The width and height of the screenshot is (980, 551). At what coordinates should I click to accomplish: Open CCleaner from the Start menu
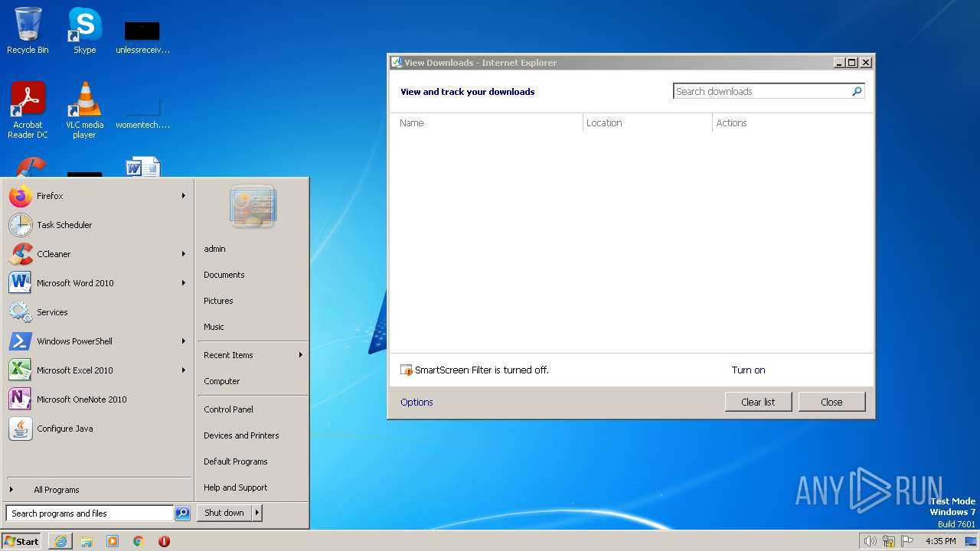pyautogui.click(x=98, y=254)
